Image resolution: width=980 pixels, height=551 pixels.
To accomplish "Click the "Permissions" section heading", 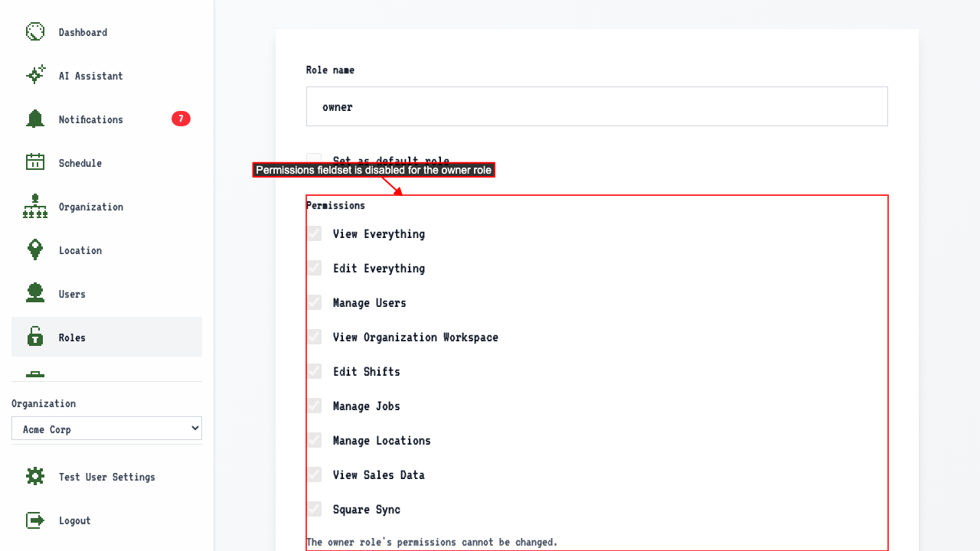I will (x=335, y=205).
